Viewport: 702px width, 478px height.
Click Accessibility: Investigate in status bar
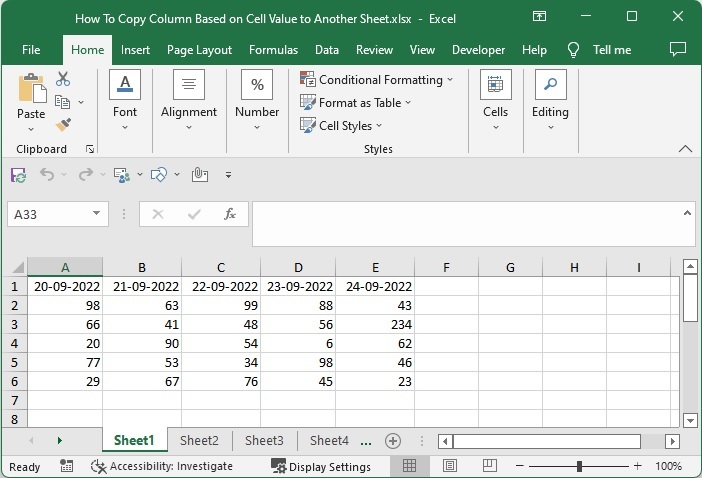point(162,466)
